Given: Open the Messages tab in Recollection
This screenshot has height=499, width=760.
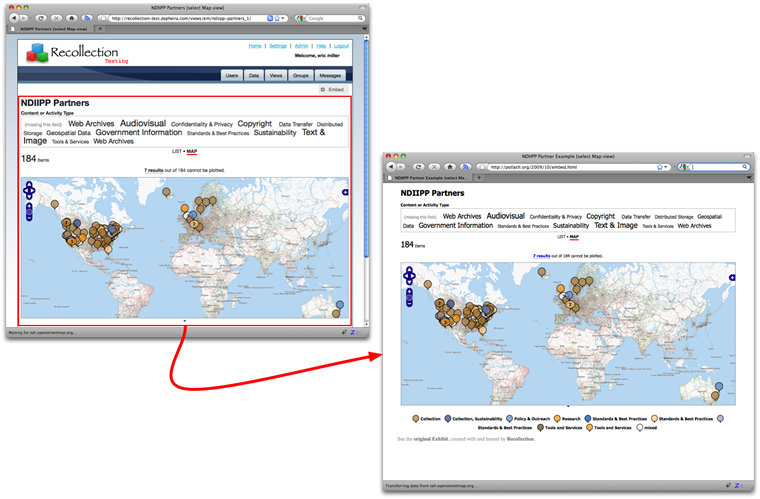Looking at the screenshot, I should pos(330,76).
